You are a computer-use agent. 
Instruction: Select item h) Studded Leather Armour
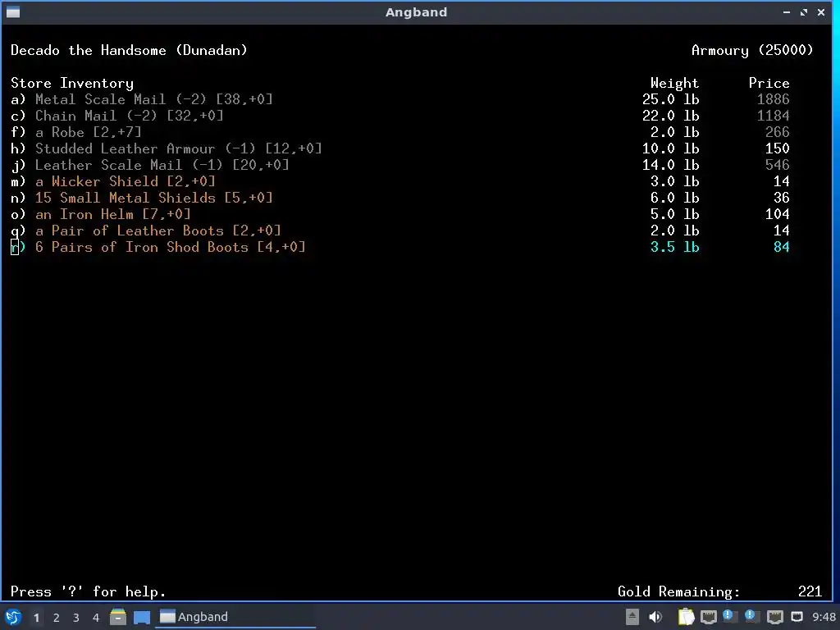167,148
